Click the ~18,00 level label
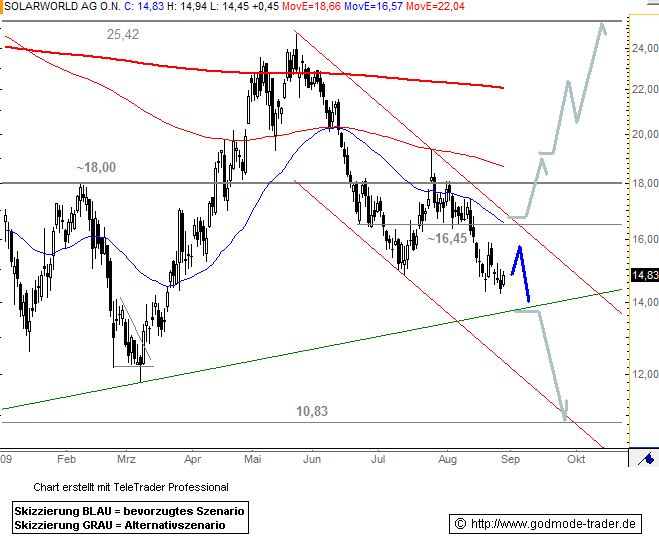The image size is (659, 558). point(96,167)
